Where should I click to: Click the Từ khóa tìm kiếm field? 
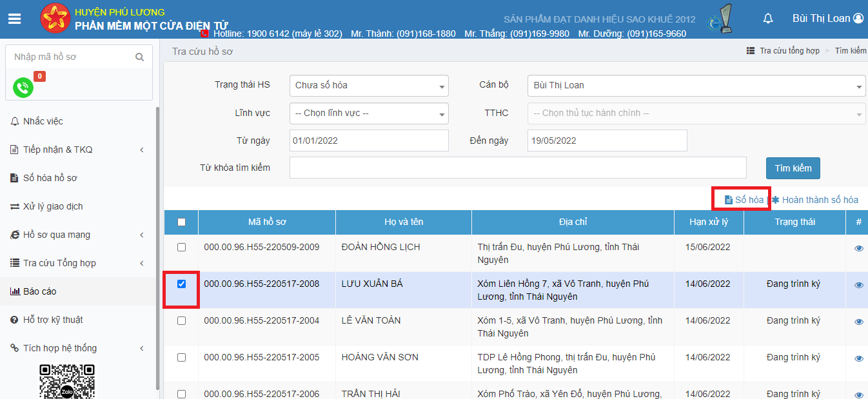(x=518, y=168)
